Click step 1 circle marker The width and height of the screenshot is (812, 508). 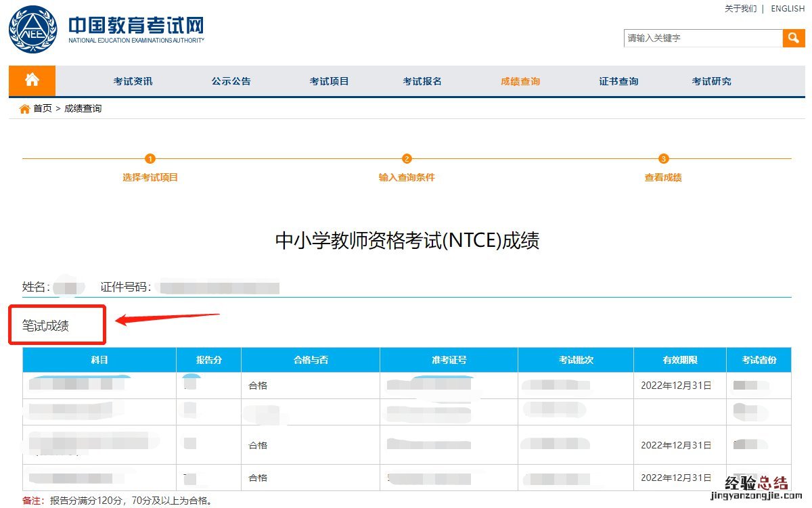tap(150, 159)
